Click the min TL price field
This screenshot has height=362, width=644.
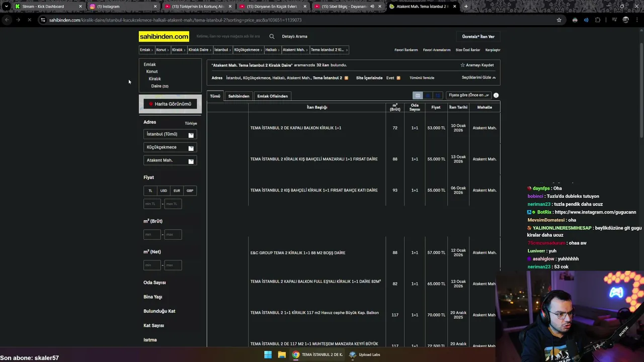pyautogui.click(x=152, y=204)
